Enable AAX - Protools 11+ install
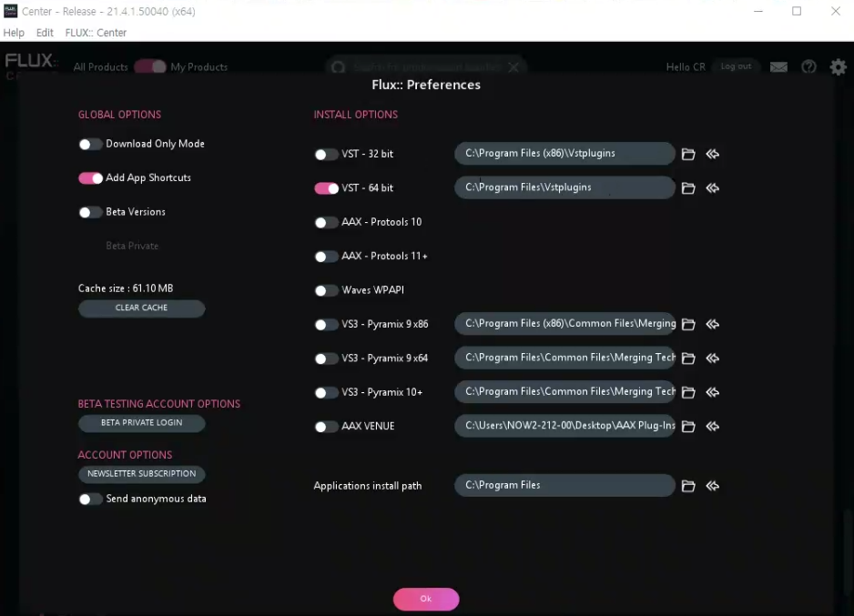This screenshot has width=854, height=616. (326, 257)
